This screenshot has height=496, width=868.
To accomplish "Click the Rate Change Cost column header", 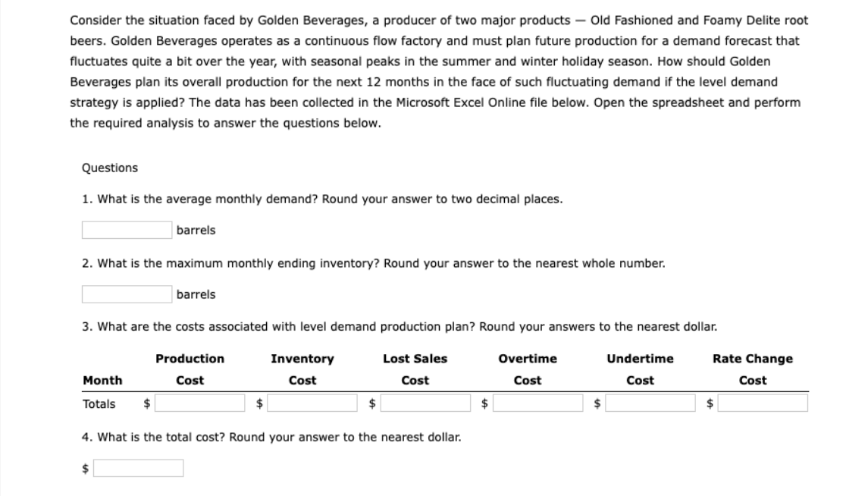I will (752, 358).
